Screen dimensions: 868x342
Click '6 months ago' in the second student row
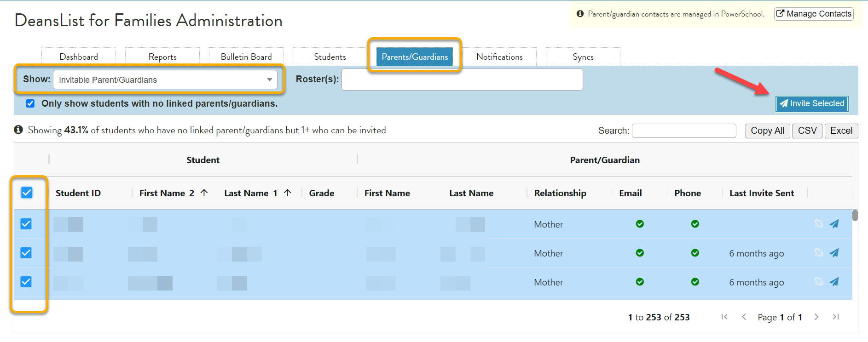757,253
